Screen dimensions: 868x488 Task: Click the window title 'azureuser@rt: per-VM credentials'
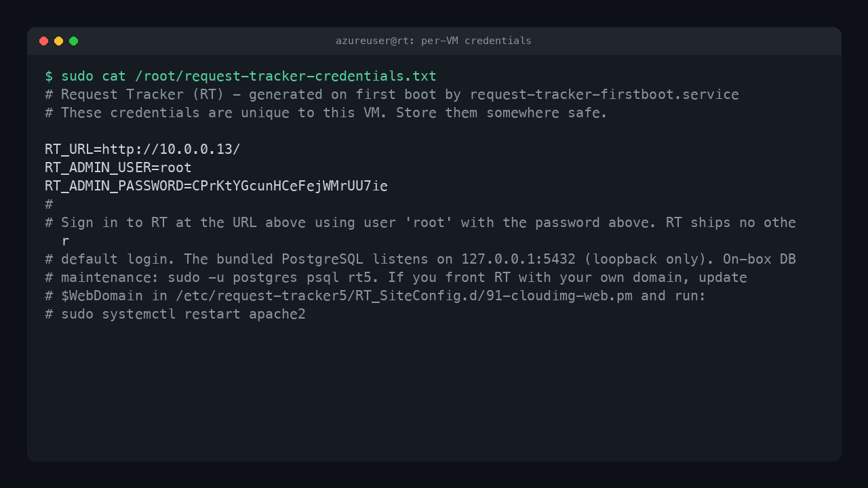433,41
